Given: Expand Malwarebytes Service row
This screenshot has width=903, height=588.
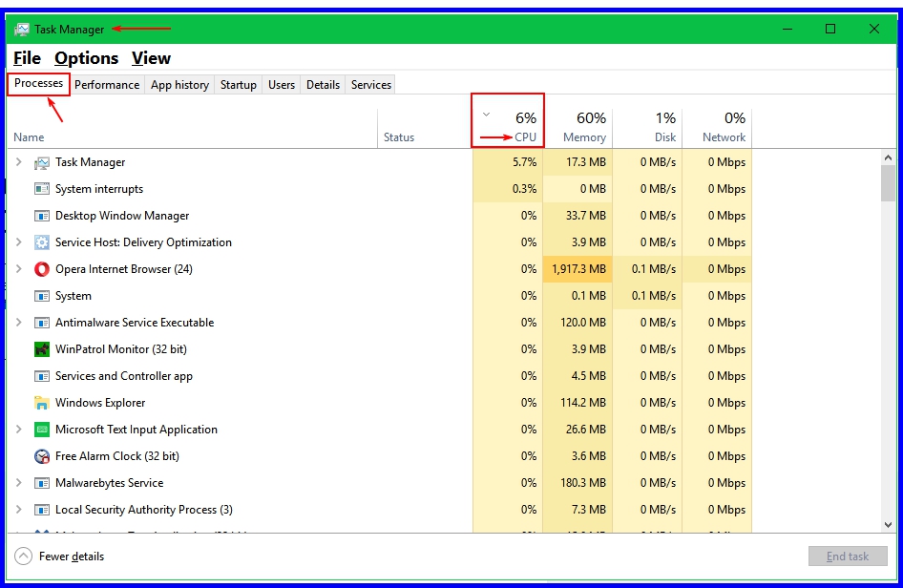Looking at the screenshot, I should pyautogui.click(x=18, y=483).
